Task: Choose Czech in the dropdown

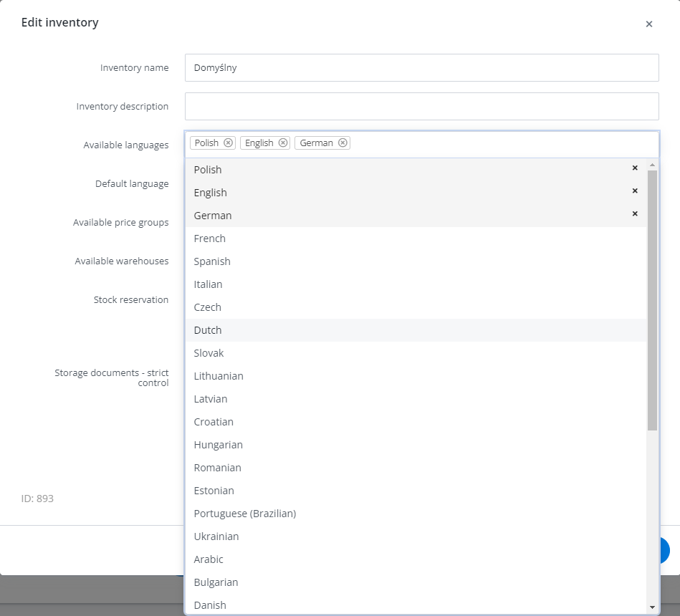Action: point(416,307)
